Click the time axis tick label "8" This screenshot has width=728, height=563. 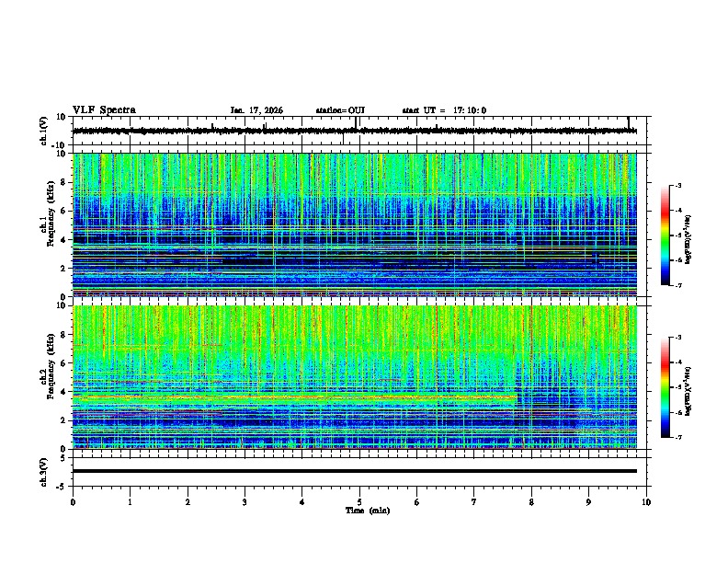click(531, 502)
